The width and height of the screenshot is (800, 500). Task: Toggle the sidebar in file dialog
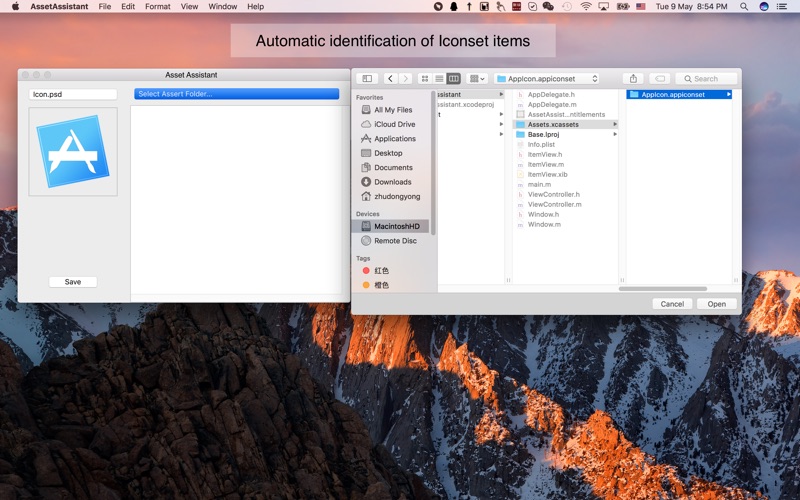[x=367, y=78]
